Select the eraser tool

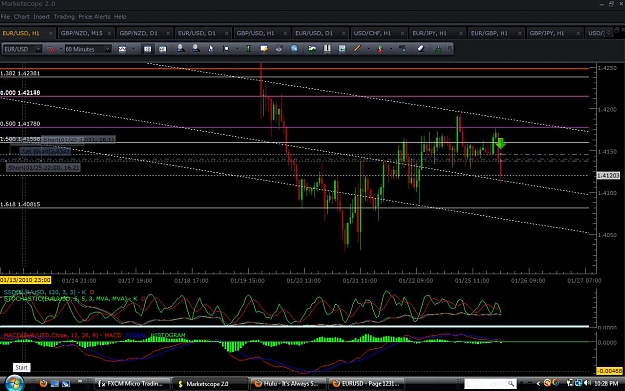421,49
